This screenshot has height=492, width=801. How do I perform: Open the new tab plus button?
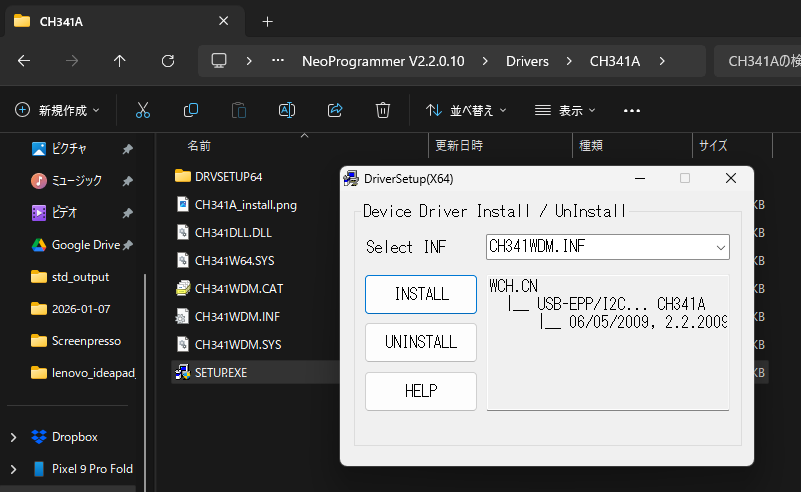click(267, 21)
